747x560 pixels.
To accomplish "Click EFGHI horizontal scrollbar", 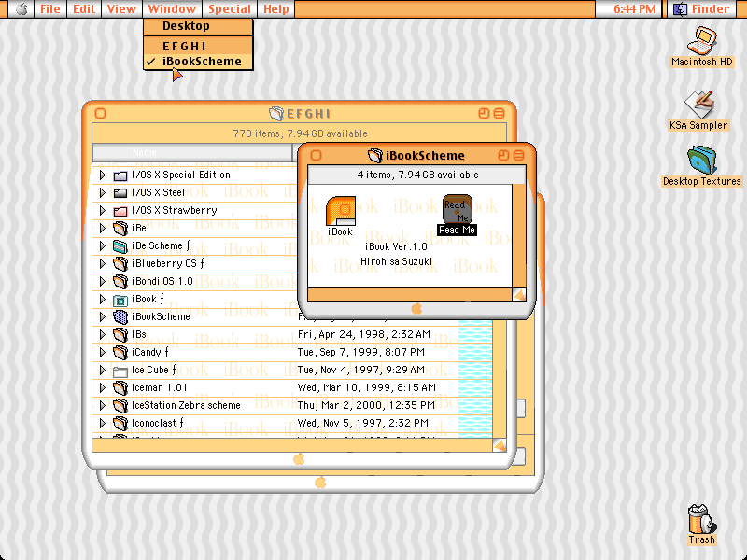I will click(292, 445).
